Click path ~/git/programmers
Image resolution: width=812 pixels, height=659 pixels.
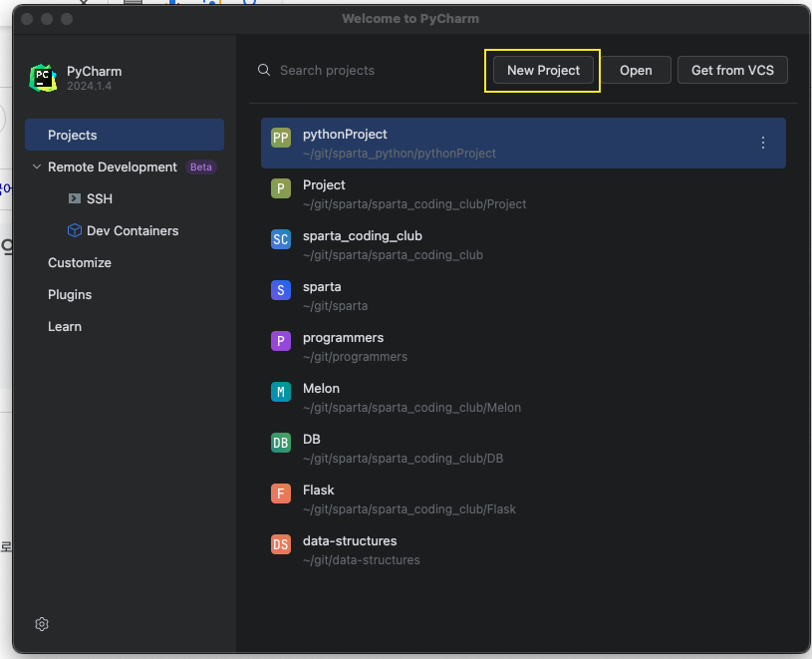[x=356, y=357]
